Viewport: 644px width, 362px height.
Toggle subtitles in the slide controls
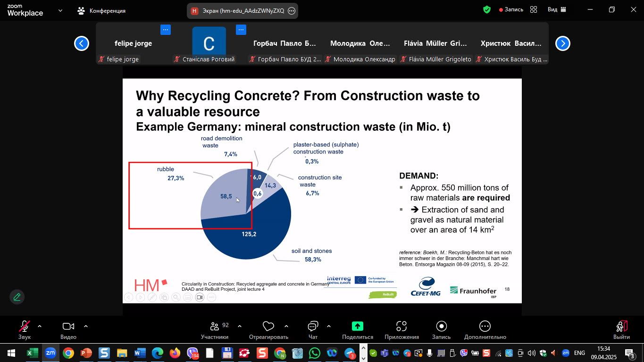coord(187,297)
